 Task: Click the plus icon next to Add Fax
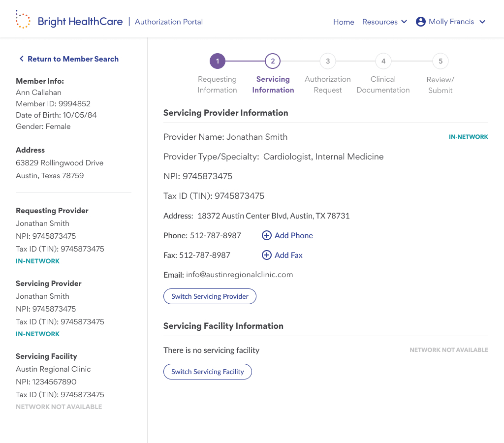(x=266, y=255)
